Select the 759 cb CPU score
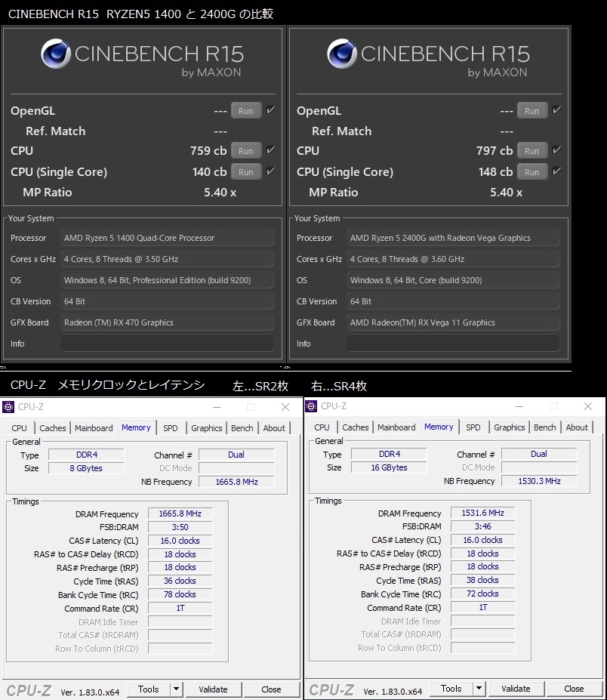 coord(208,151)
